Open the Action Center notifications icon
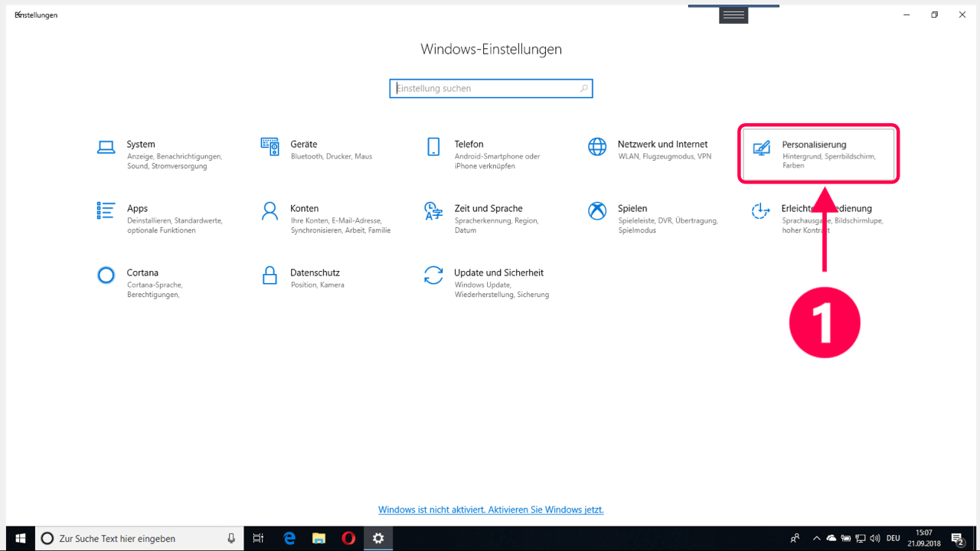980x551 pixels. (957, 539)
